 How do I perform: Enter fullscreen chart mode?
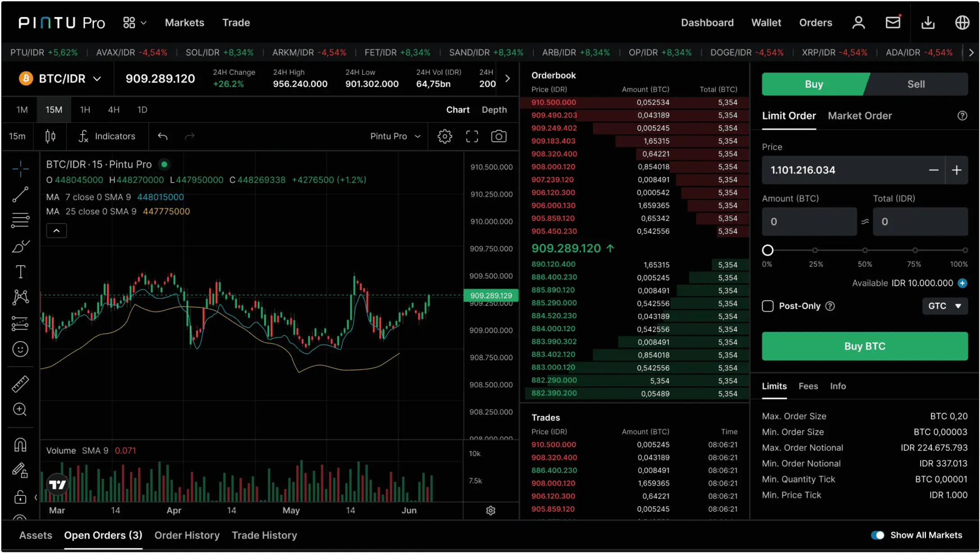point(472,136)
